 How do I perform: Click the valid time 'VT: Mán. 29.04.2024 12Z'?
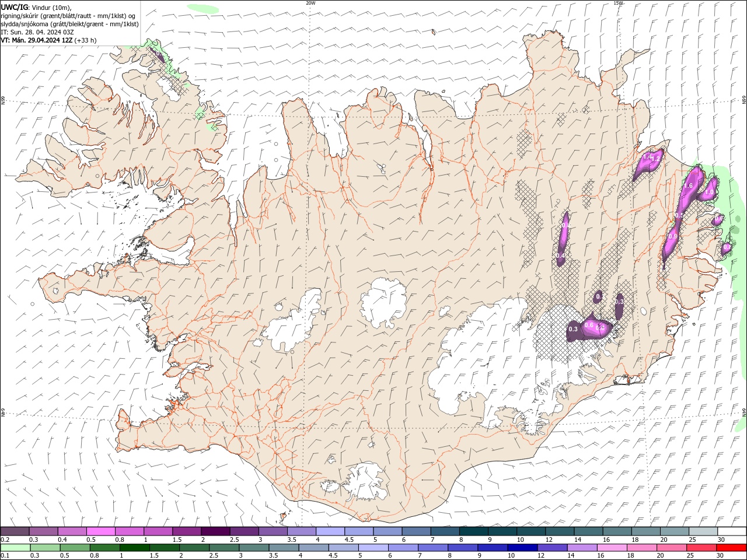37,40
